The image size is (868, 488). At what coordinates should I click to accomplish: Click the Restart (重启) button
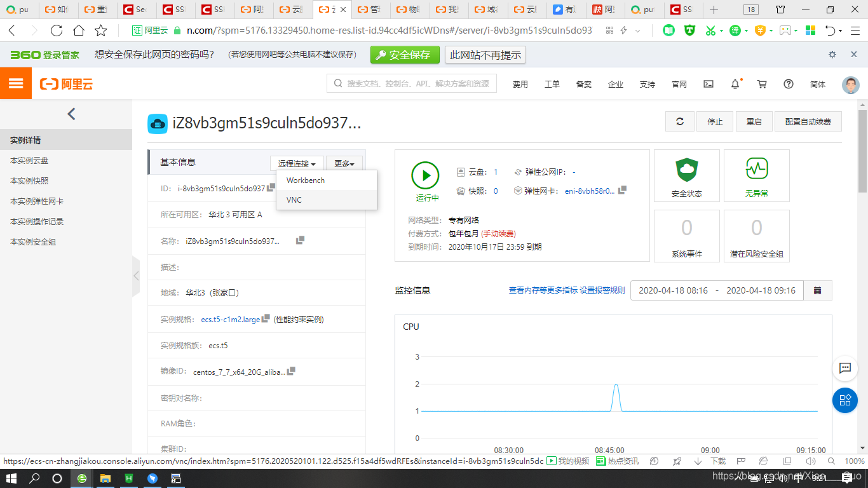pos(754,121)
